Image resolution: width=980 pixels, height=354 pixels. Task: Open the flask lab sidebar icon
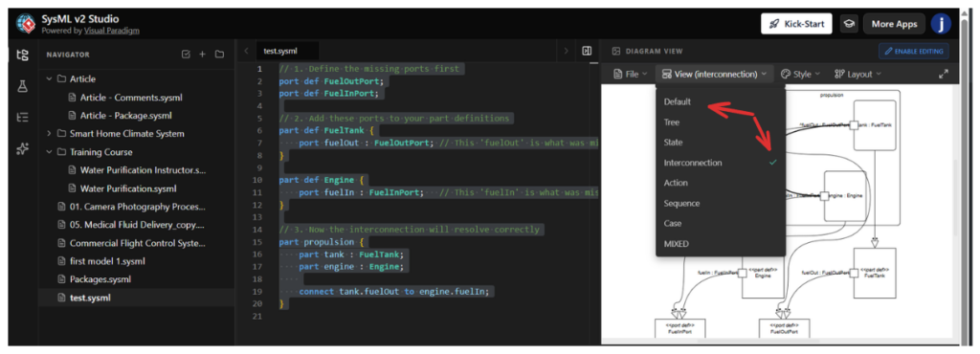[x=23, y=86]
